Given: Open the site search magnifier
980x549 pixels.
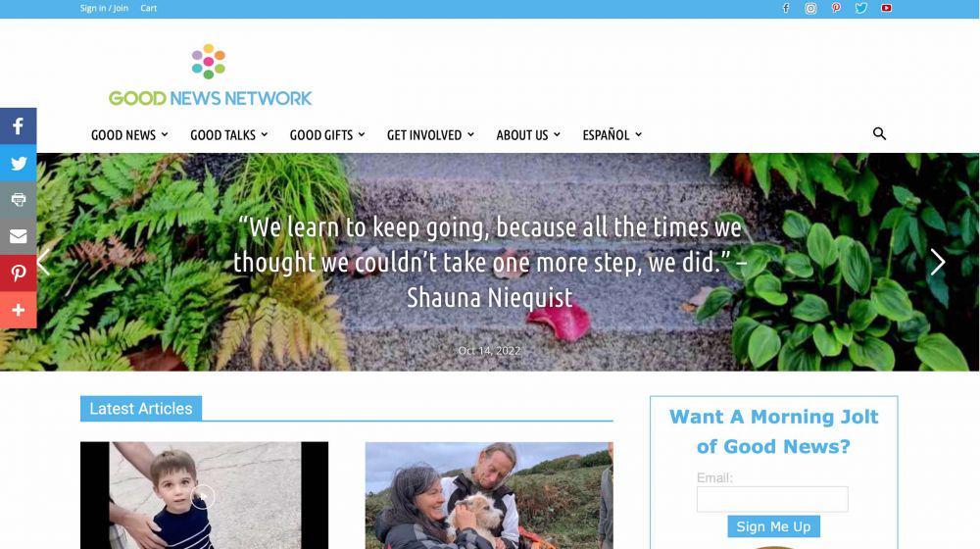Looking at the screenshot, I should click(x=879, y=133).
